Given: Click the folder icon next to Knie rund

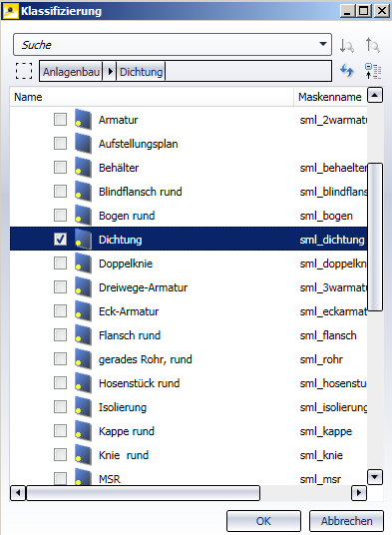Looking at the screenshot, I should (x=84, y=455).
